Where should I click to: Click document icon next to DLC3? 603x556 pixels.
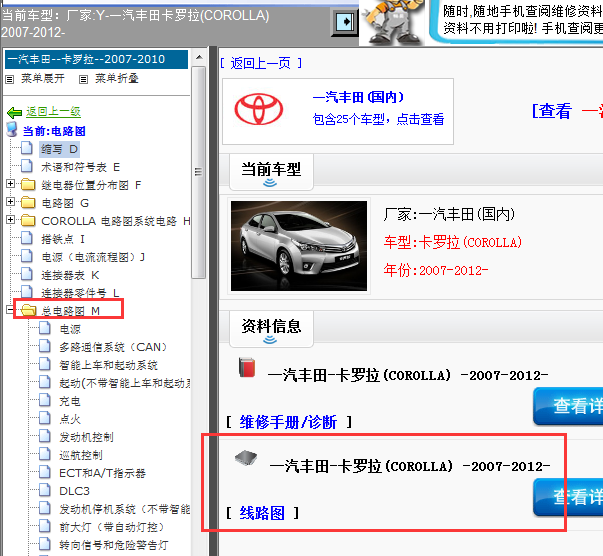click(45, 490)
